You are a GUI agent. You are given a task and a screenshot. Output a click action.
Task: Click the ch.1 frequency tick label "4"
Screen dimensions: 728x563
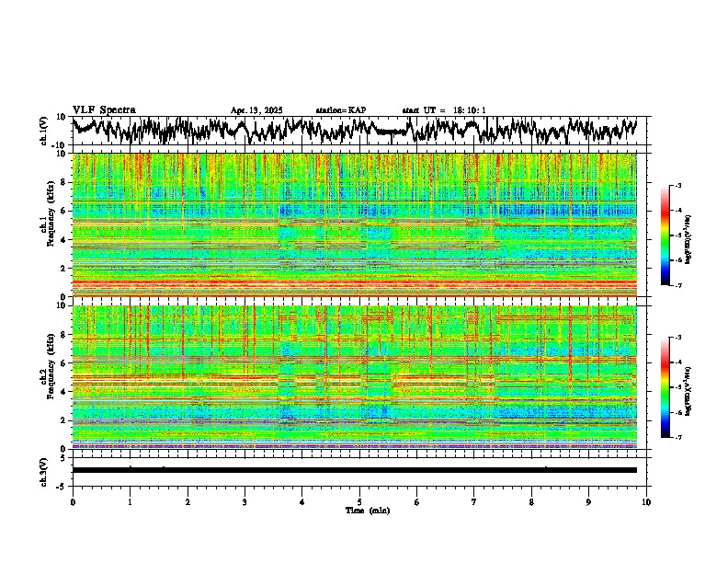pyautogui.click(x=63, y=240)
